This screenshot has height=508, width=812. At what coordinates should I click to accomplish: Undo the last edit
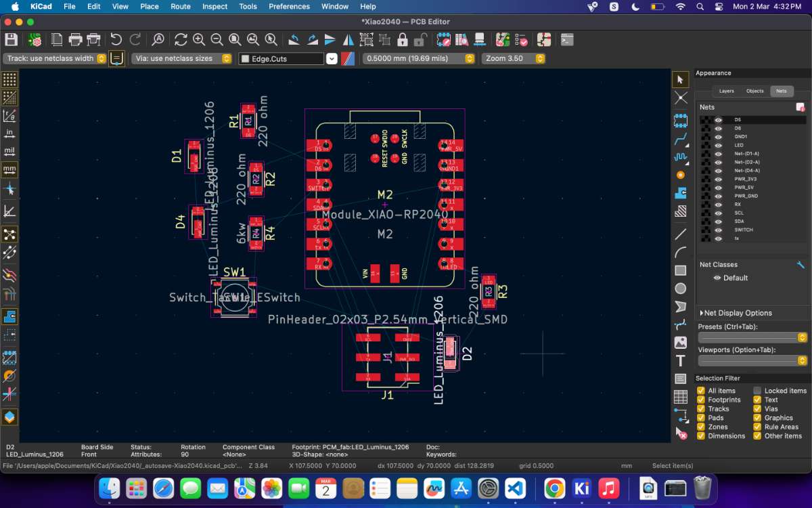[116, 40]
